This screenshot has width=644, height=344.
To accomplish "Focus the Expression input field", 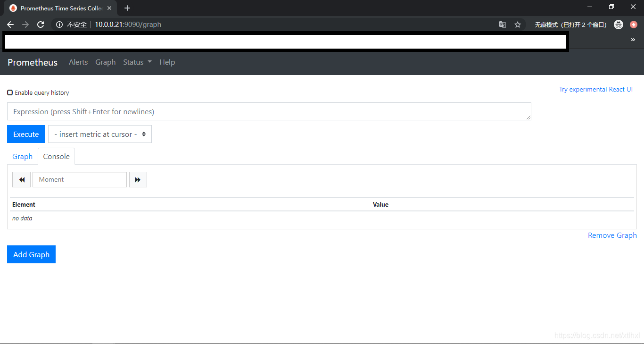I will (269, 111).
